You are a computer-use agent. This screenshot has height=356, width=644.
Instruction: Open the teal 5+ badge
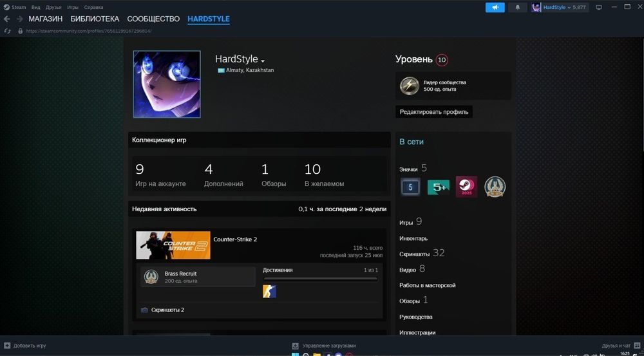pos(438,187)
